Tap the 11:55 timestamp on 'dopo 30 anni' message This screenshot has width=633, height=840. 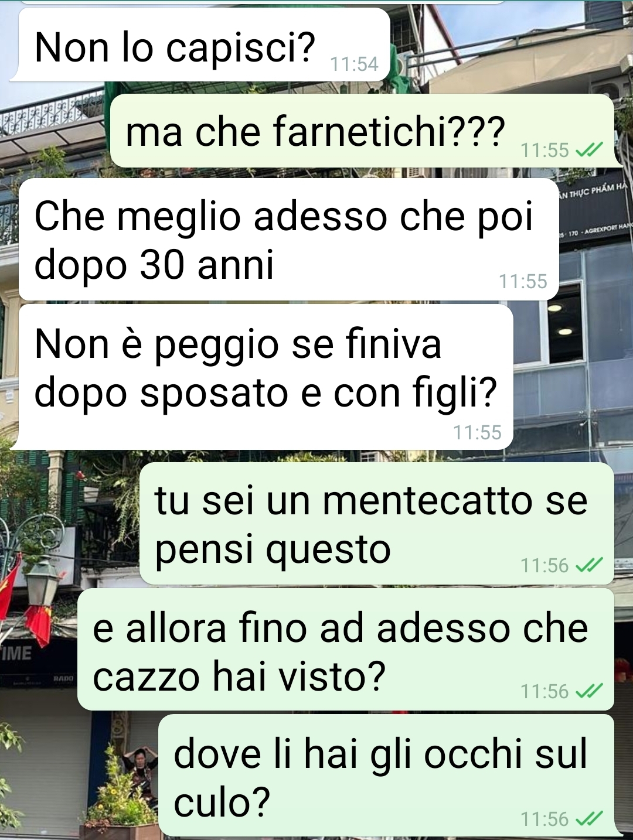pyautogui.click(x=523, y=281)
